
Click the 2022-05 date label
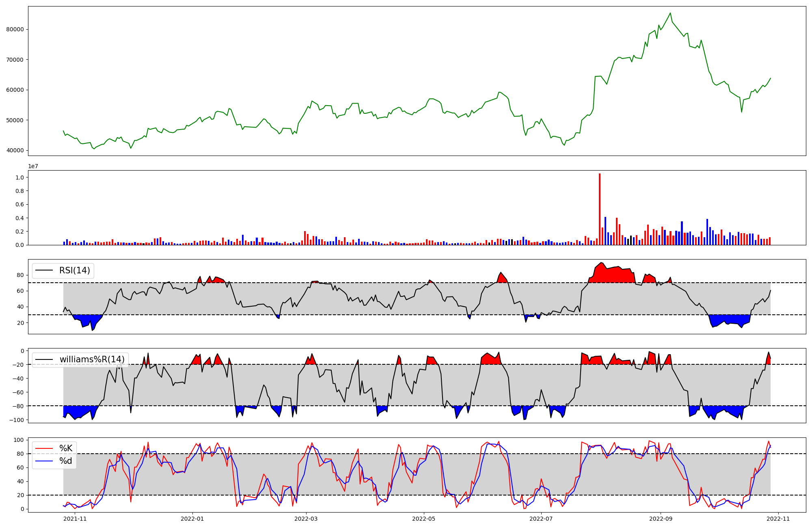click(423, 519)
